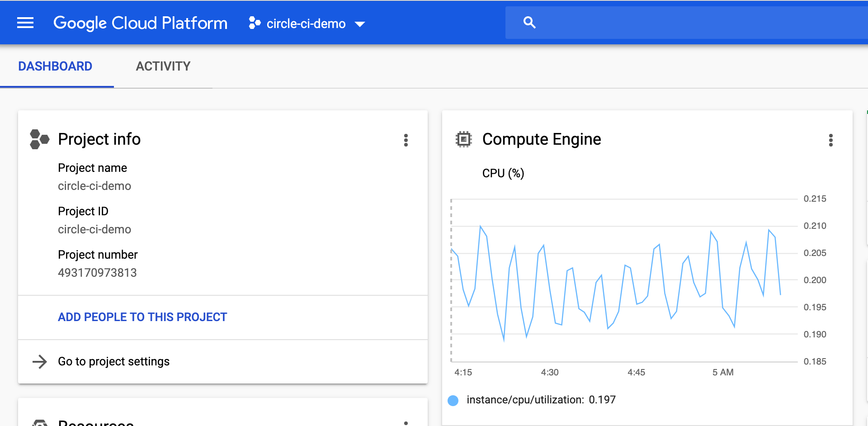Expand the circle-ci-demo project selector dropdown

pyautogui.click(x=307, y=23)
